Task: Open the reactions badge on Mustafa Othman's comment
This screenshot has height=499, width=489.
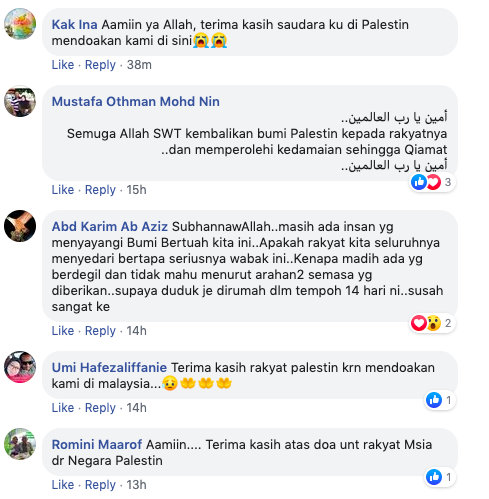Action: coord(432,182)
